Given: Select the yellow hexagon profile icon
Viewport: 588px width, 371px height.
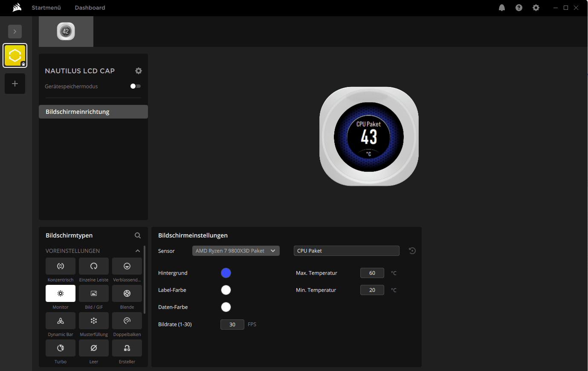Looking at the screenshot, I should coord(15,55).
